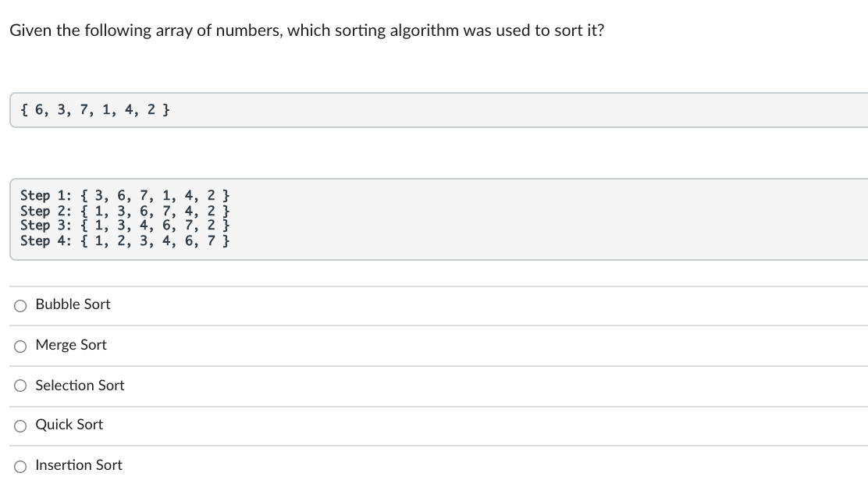
Task: Click the Bubble Sort answer label
Action: (x=73, y=304)
